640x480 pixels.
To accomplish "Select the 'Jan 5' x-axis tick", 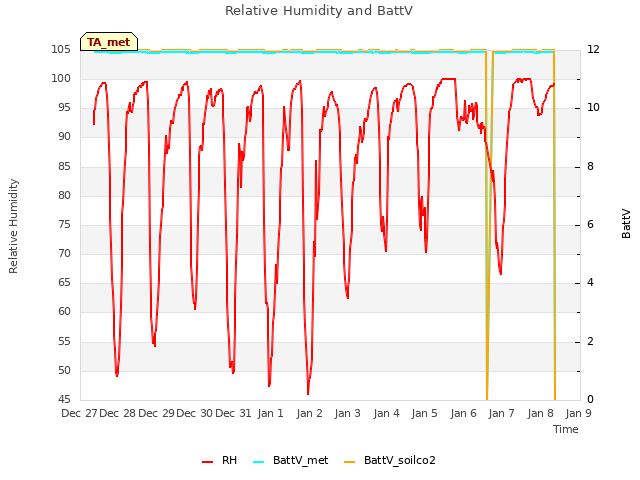I will click(x=424, y=413).
